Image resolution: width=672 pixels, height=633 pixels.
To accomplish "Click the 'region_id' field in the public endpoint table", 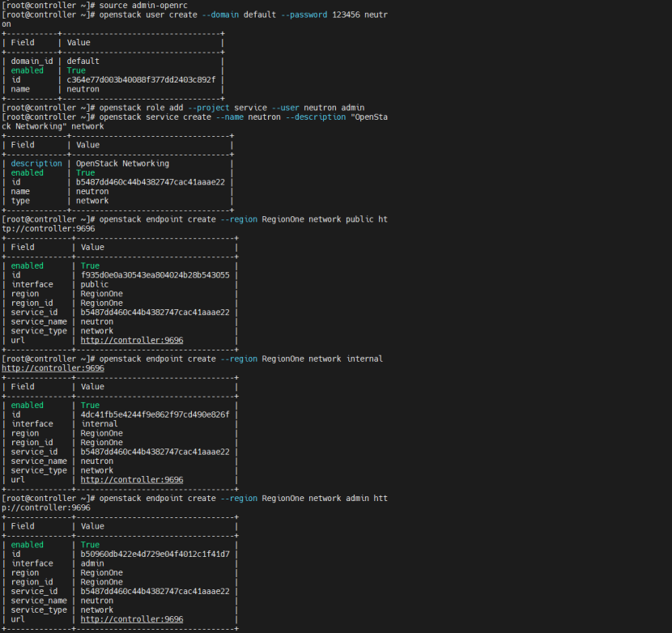I will pos(32,303).
